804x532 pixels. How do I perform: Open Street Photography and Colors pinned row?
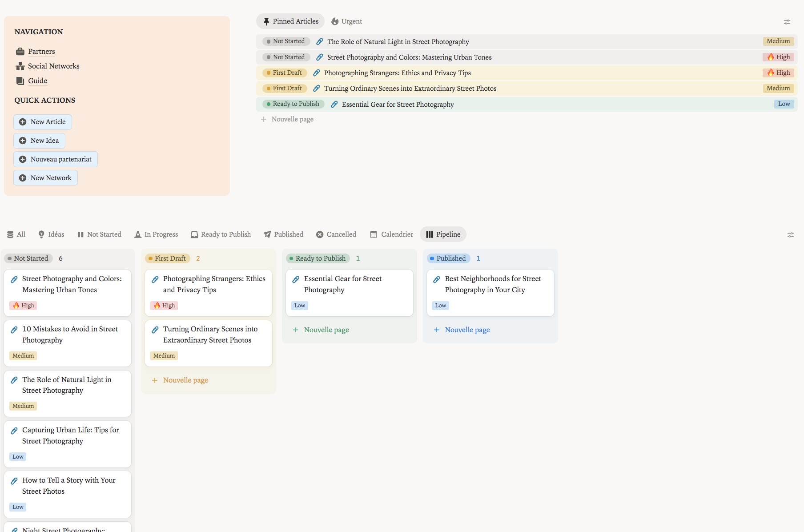pyautogui.click(x=527, y=57)
